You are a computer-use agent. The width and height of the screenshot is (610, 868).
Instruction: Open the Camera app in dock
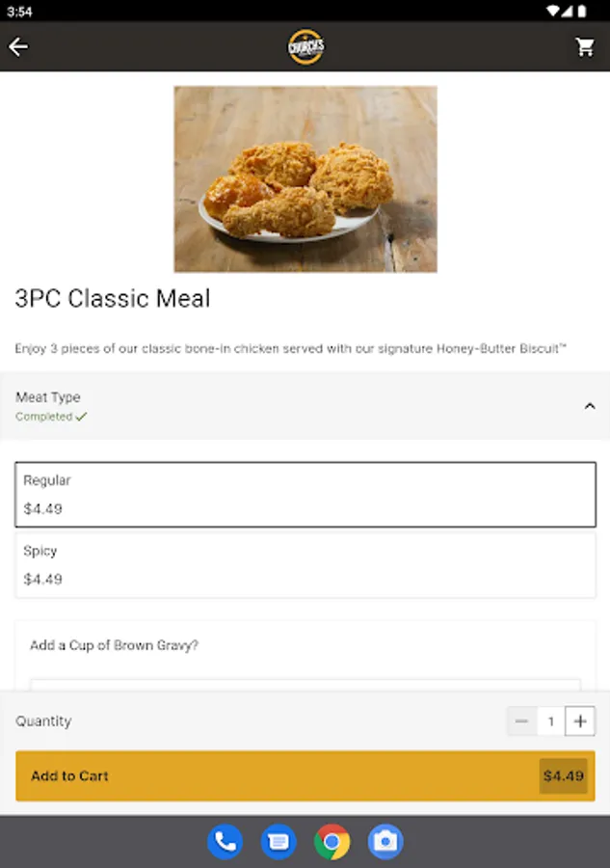pyautogui.click(x=385, y=841)
